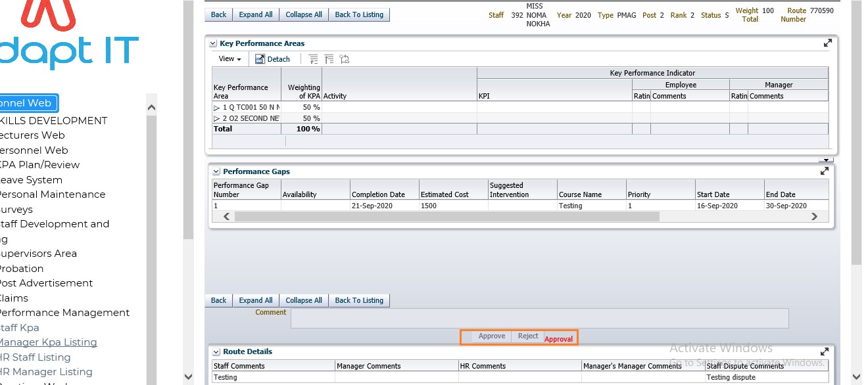Collapse the Key Performance Areas section
Viewport: 868px width, 385px height.
coord(213,44)
